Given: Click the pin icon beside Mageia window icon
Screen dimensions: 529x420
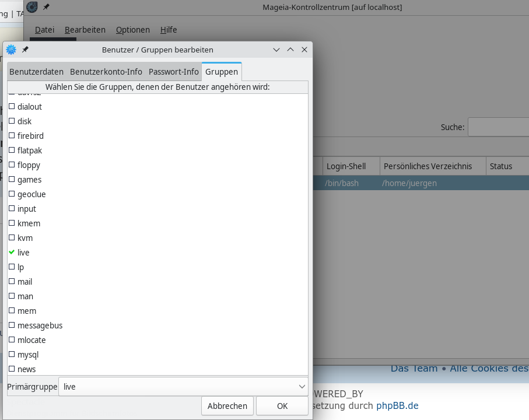Looking at the screenshot, I should click(46, 7).
